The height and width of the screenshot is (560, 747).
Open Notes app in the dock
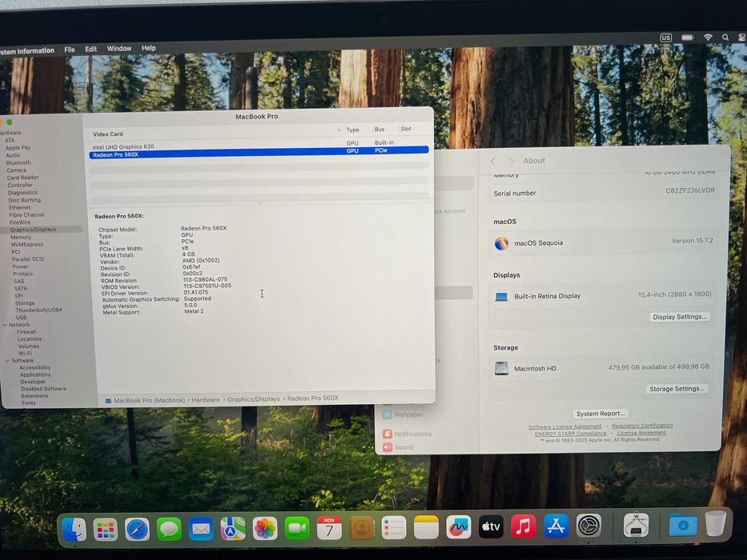[426, 527]
